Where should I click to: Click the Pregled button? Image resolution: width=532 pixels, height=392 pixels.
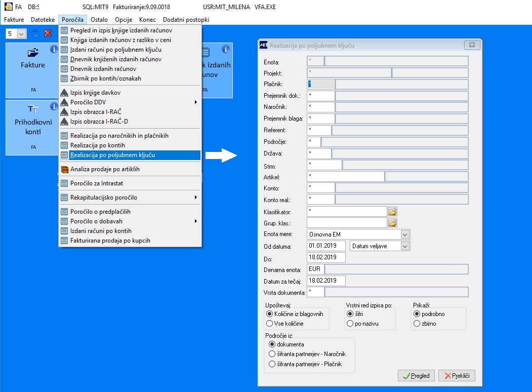tap(416, 376)
